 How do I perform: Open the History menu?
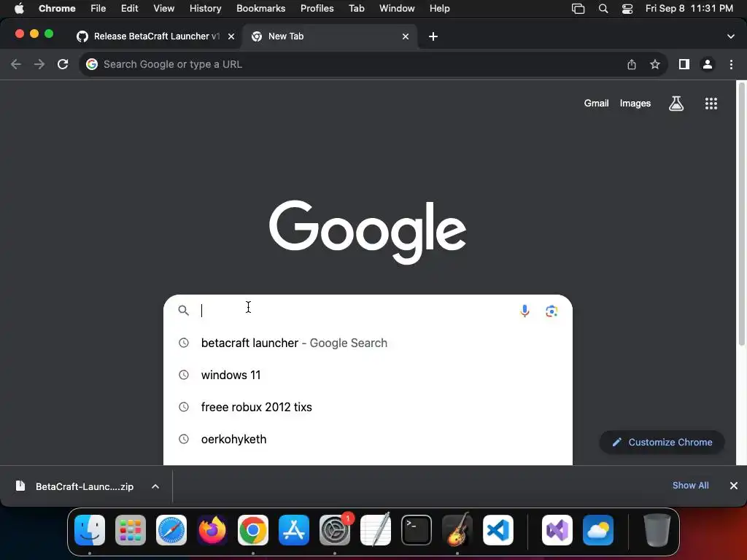[205, 8]
